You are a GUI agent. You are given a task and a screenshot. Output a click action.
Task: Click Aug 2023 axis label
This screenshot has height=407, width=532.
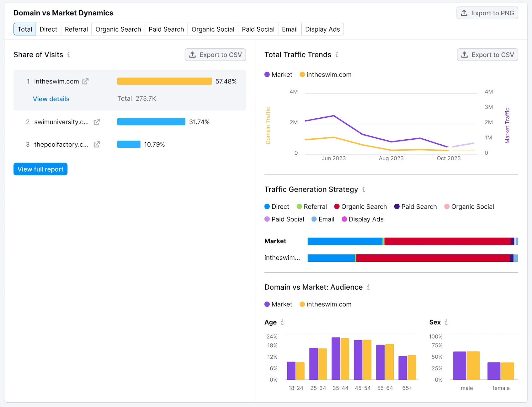pos(391,158)
